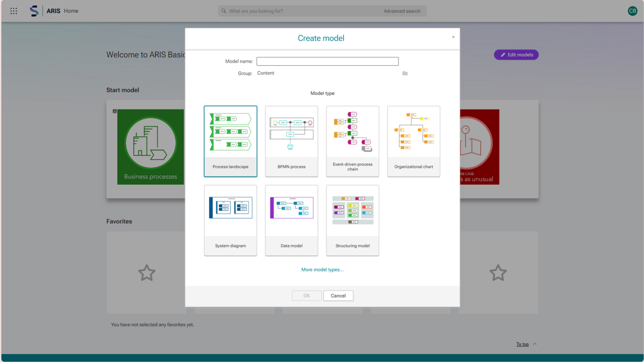Select the Structuring model type
This screenshot has width=644, height=362.
coord(352,220)
